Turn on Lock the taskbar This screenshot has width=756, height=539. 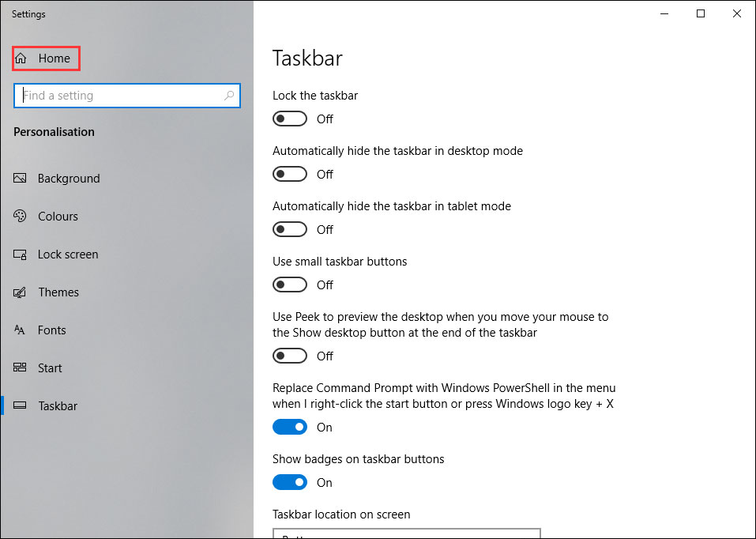point(290,119)
